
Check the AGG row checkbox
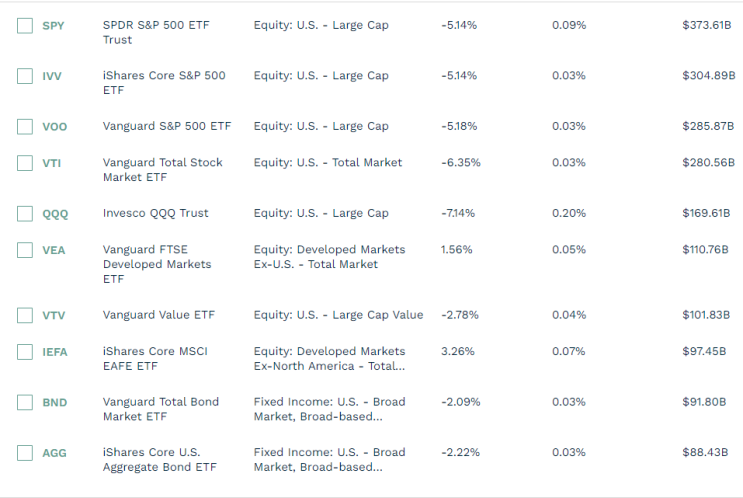tap(25, 453)
